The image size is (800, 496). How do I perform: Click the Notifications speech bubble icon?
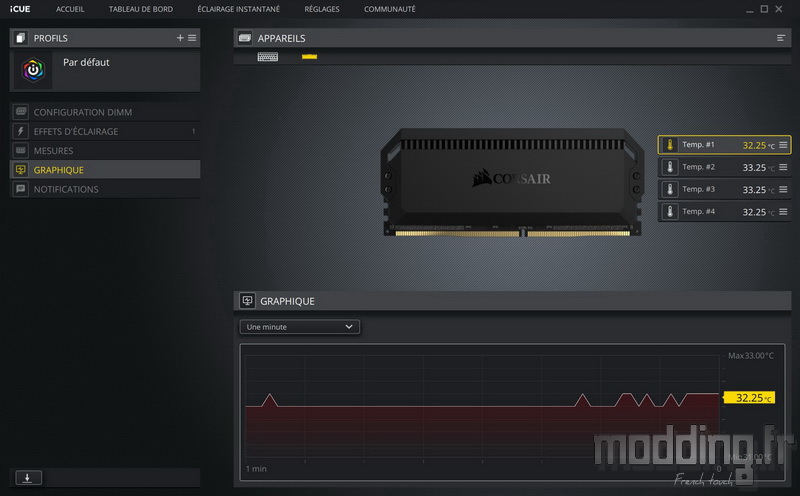(x=20, y=189)
